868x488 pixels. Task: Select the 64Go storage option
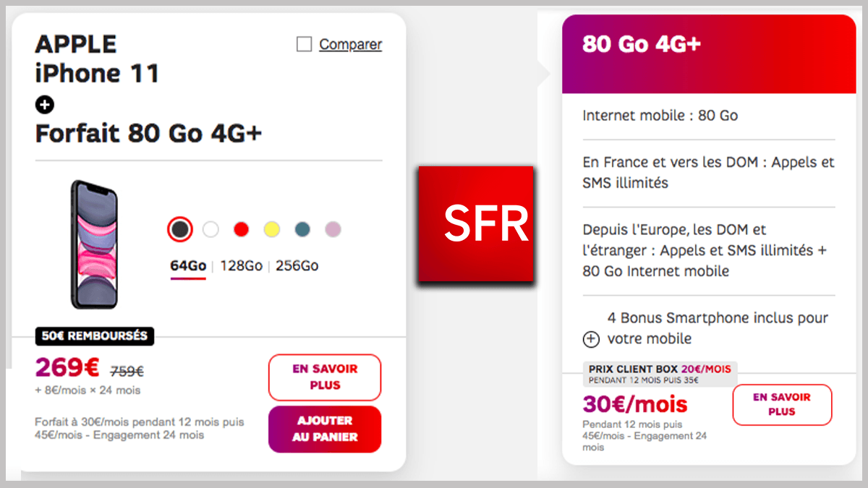[188, 266]
